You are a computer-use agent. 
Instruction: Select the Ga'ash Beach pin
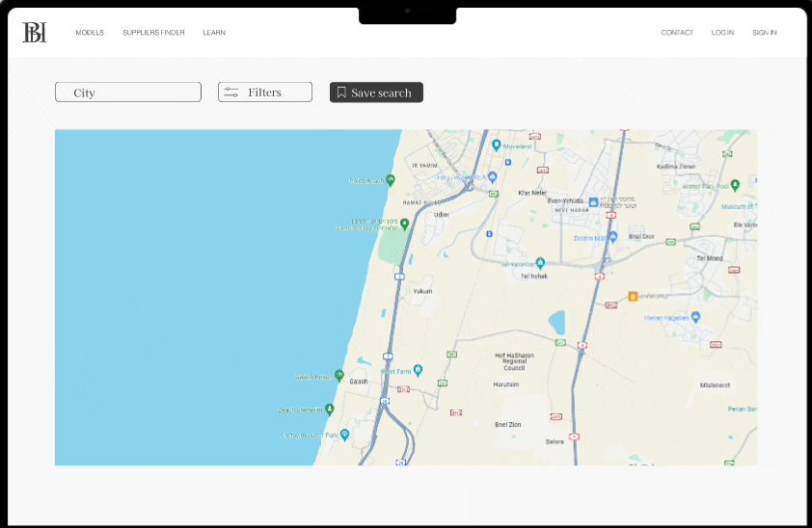tap(338, 375)
